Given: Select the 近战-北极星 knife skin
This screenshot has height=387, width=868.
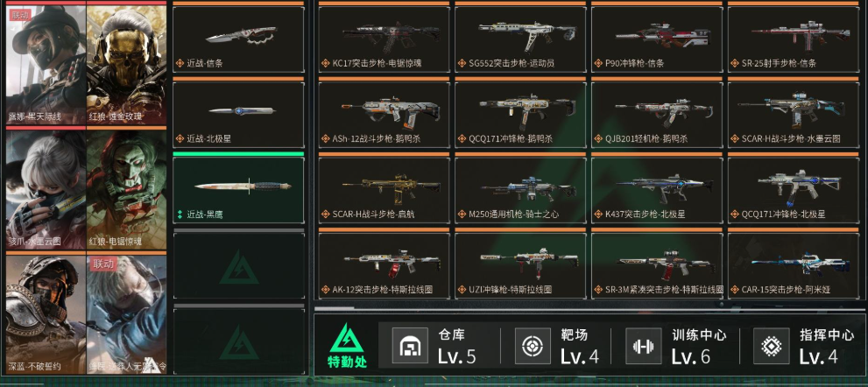Looking at the screenshot, I should coord(238,115).
